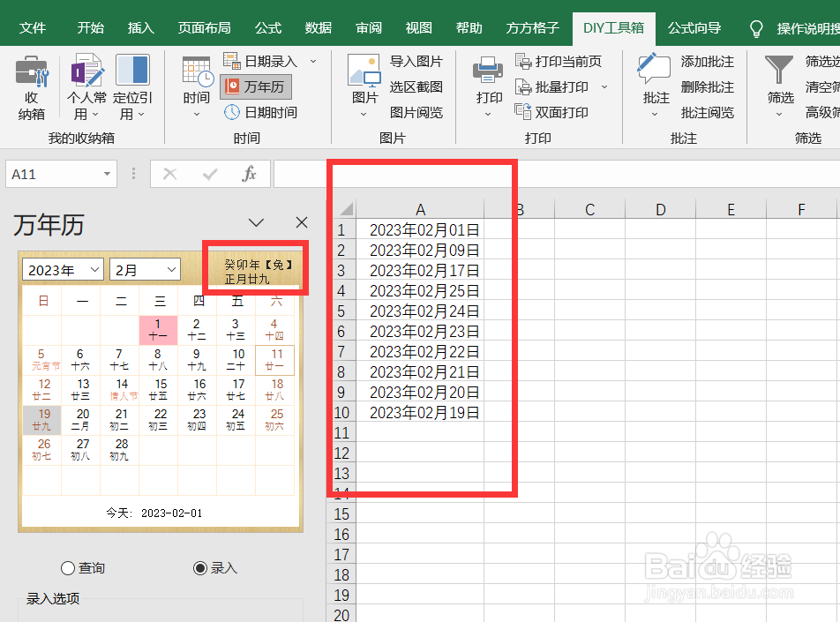
Task: Click the formula bar confirm checkmark
Action: 210,174
